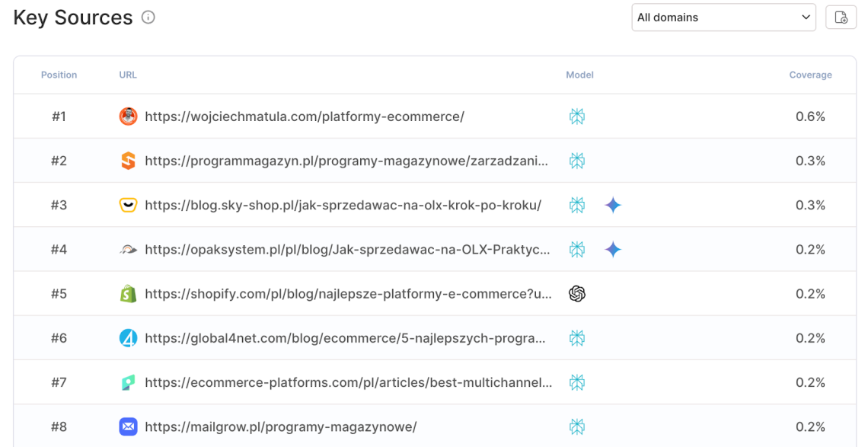Click the global4net.com favicon on row #6
This screenshot has height=447, width=868.
point(127,337)
